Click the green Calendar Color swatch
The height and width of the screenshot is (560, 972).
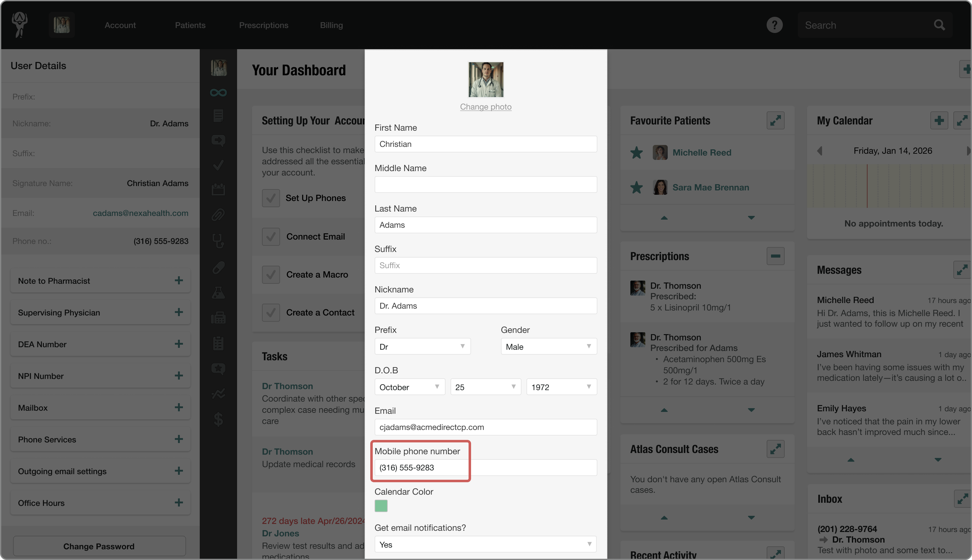point(381,506)
